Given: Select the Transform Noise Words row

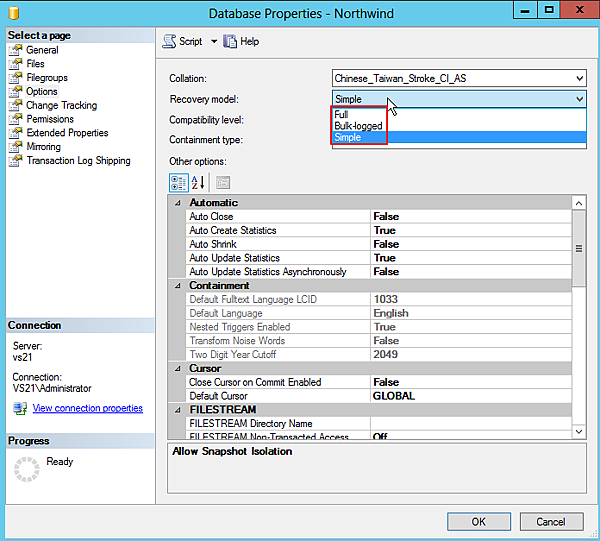Looking at the screenshot, I should pos(379,341).
